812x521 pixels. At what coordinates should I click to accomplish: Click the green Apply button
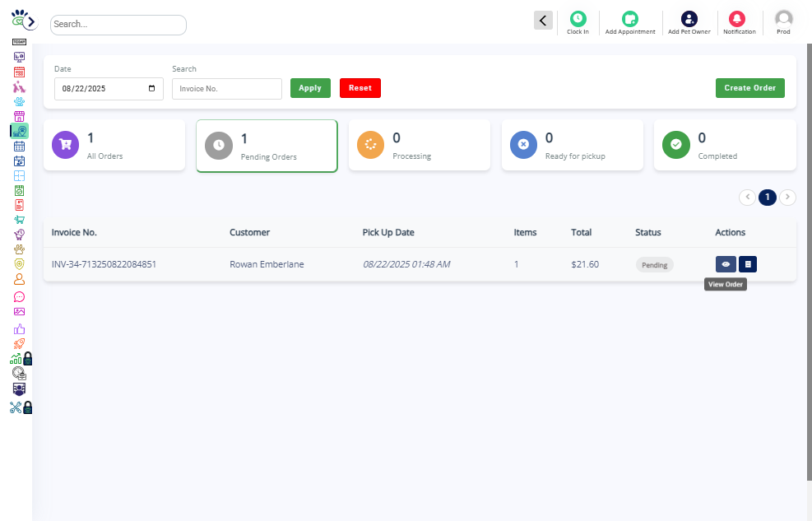pyautogui.click(x=310, y=88)
